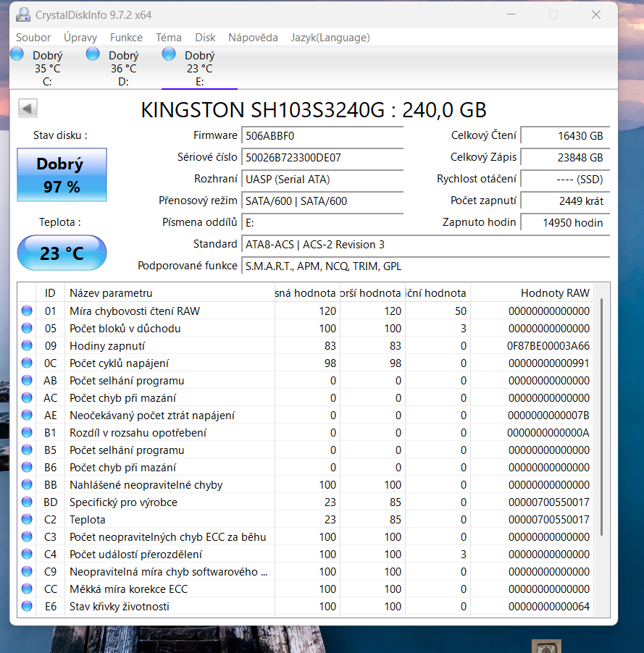Open the Jazyk(Language) dropdown
The width and height of the screenshot is (644, 653).
click(x=330, y=37)
